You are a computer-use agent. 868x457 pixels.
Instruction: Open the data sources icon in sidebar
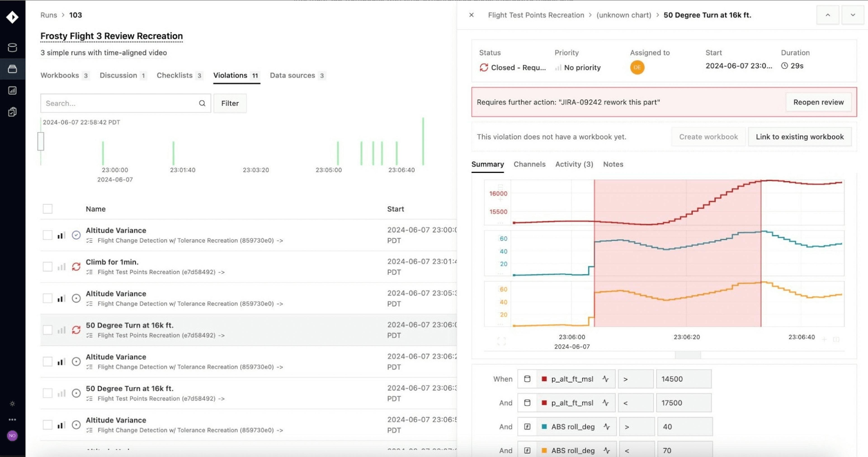12,47
